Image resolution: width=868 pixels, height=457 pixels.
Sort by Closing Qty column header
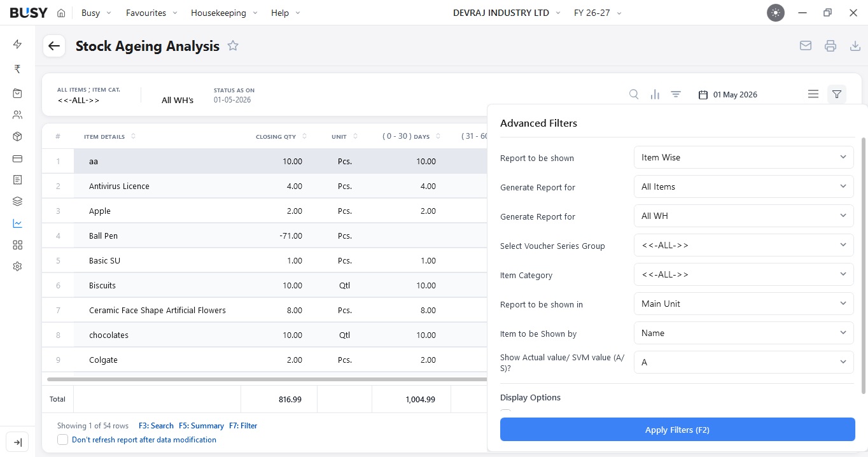[281, 137]
